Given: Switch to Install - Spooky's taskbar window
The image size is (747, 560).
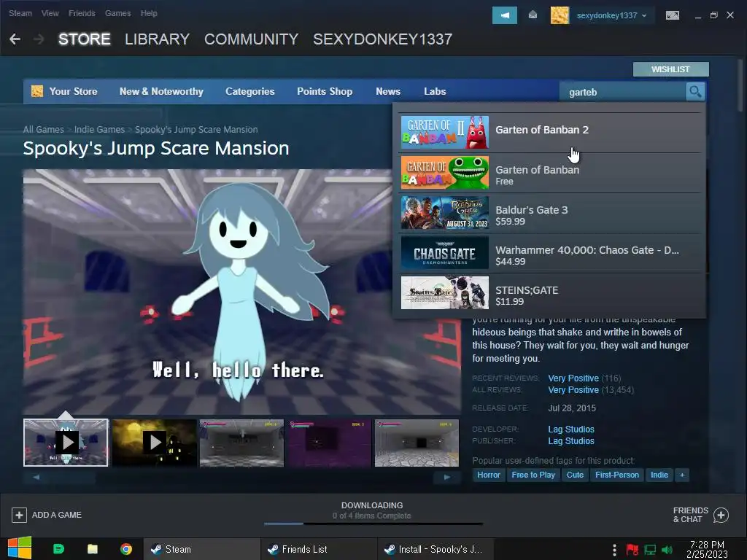Looking at the screenshot, I should pos(436,549).
